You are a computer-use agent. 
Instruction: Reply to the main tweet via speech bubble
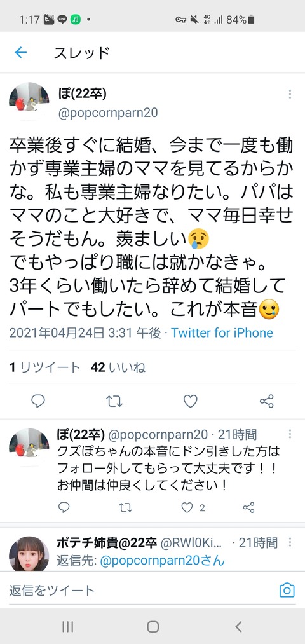pyautogui.click(x=37, y=401)
